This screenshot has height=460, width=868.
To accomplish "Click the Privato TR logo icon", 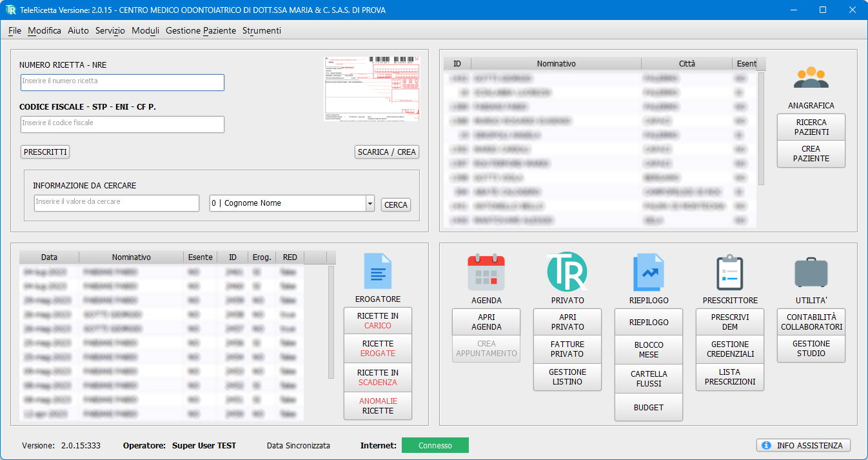I will 567,272.
